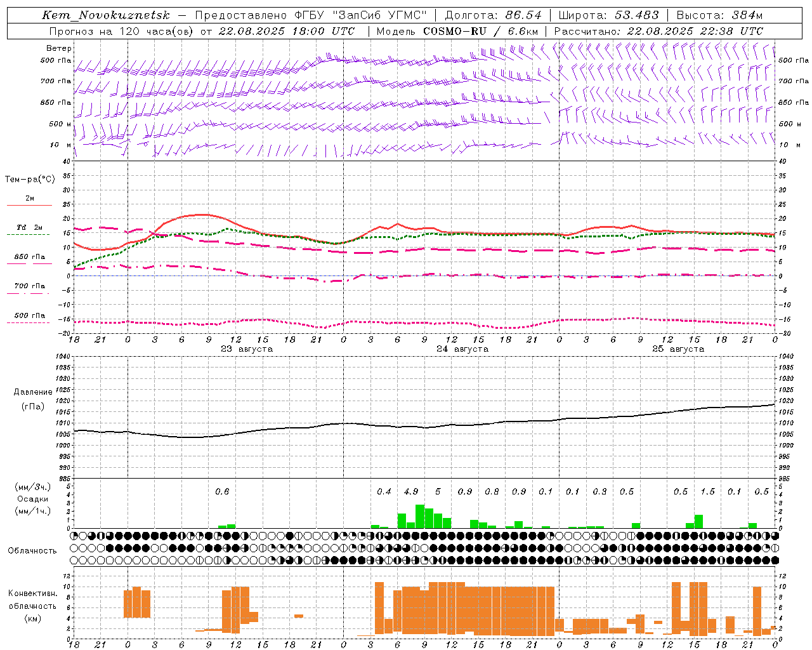Image resolution: width=812 pixels, height=650 pixels.
Task: Select the Широта: 53.483 value
Action: tap(609, 15)
